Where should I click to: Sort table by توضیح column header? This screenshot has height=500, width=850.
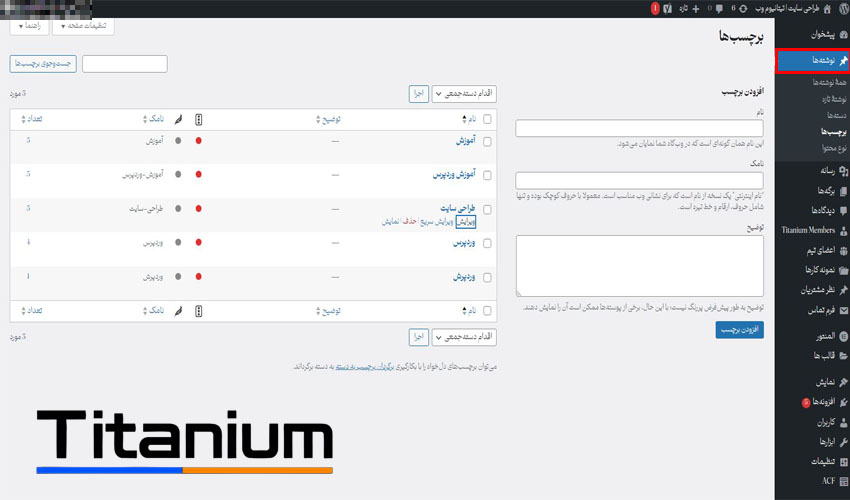329,119
